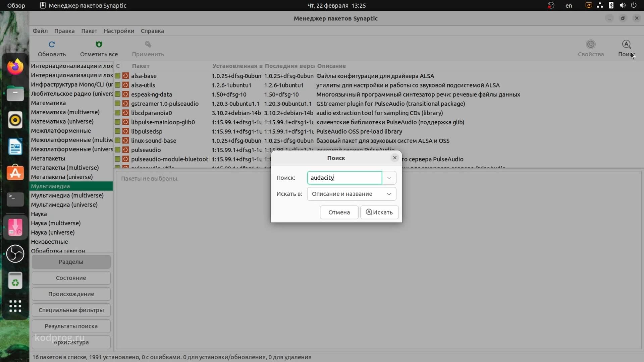Sort by Описание column header

pos(331,66)
